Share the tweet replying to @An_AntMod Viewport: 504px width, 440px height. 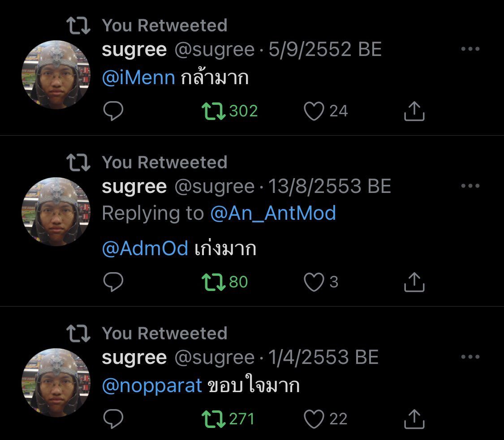(x=414, y=282)
